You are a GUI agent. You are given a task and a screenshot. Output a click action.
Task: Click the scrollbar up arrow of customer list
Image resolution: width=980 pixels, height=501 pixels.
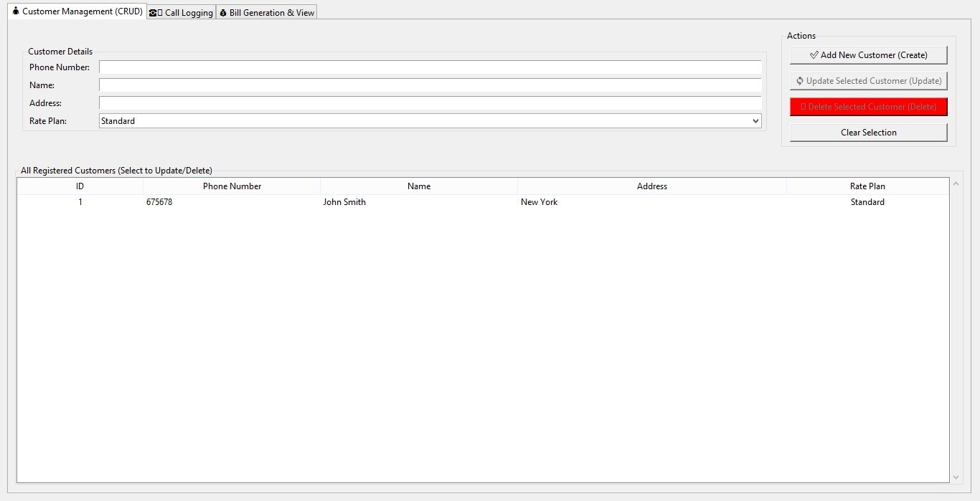pos(955,184)
